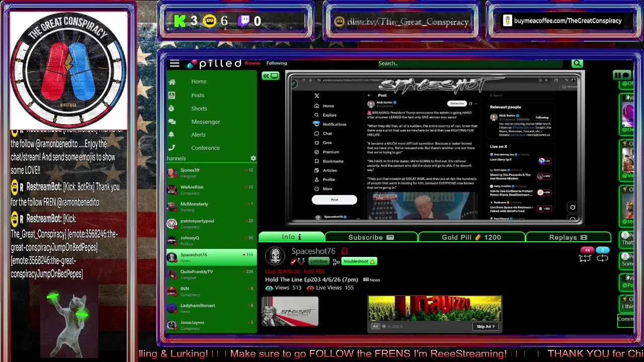Click the circular refresh icon on the video

[x=573, y=207]
